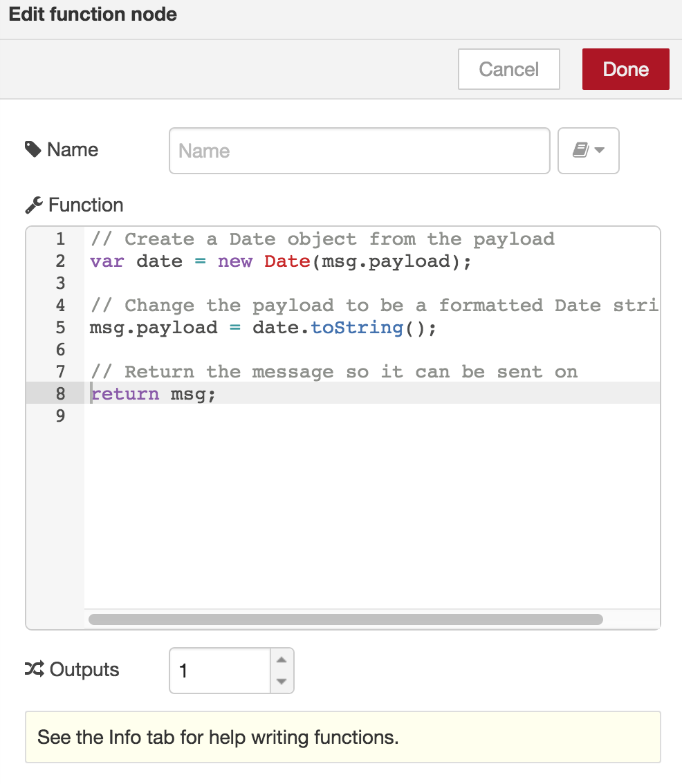Click line number 2 in the gutter
This screenshot has width=682, height=784.
click(x=61, y=261)
